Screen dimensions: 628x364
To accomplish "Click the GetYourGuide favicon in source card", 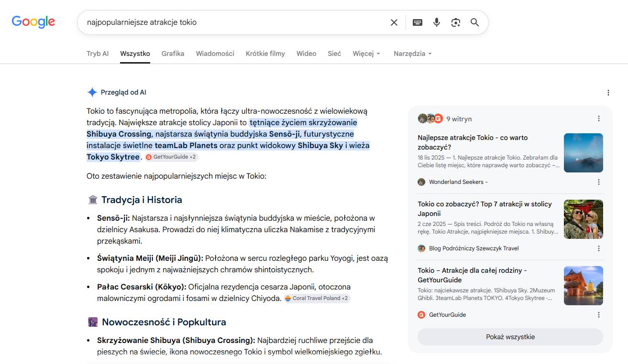I will click(x=421, y=315).
